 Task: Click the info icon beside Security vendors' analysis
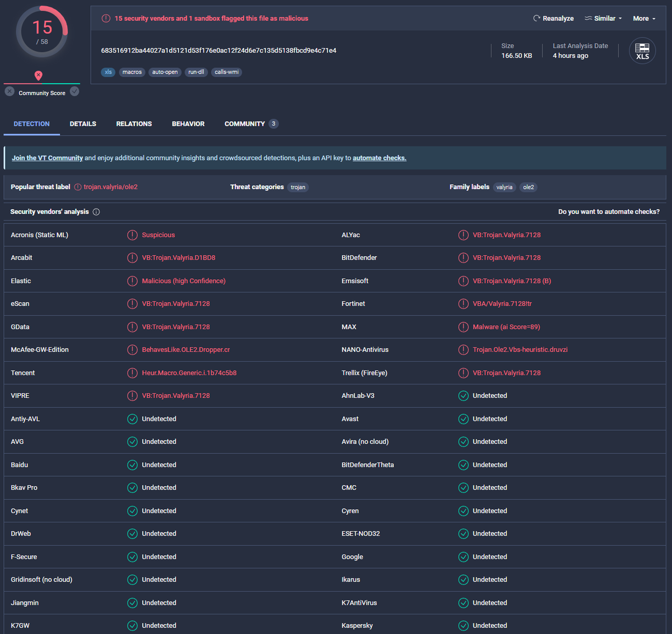pos(96,212)
